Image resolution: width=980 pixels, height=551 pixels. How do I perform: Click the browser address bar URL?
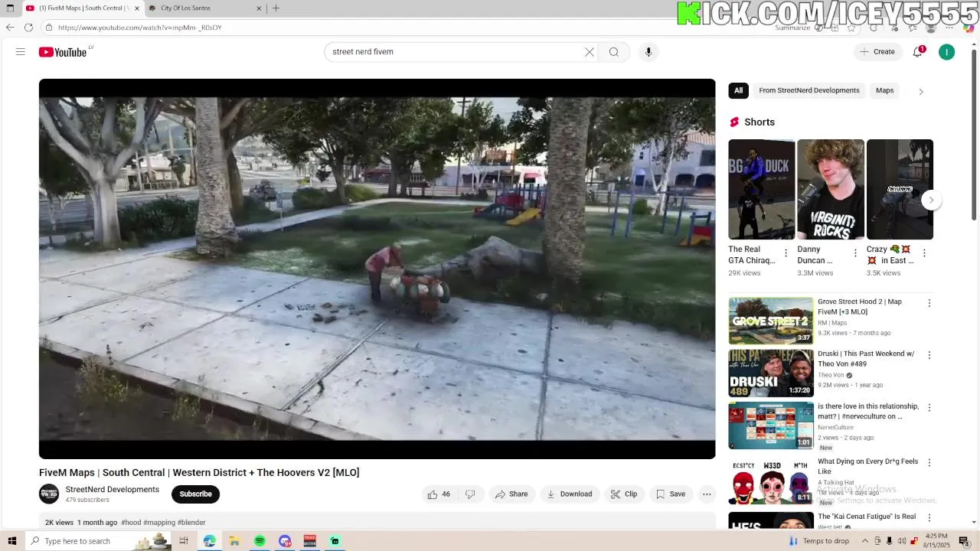click(x=140, y=28)
